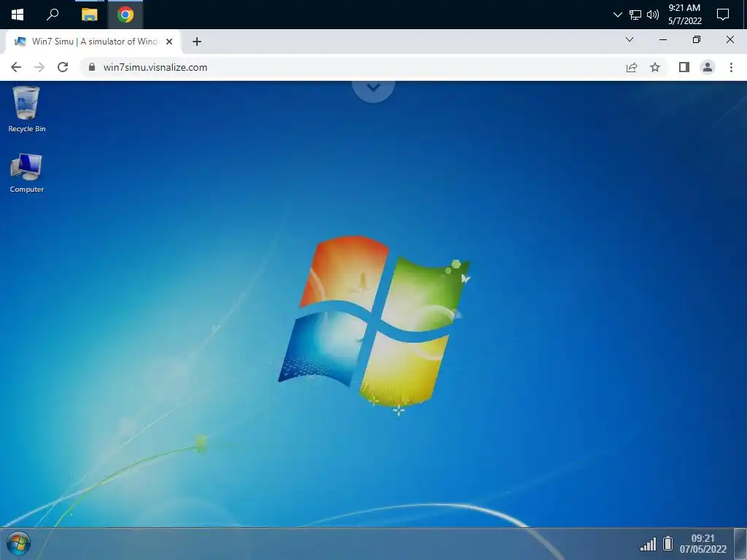The width and height of the screenshot is (747, 560).
Task: Expand the top pull-down chevron in simulator
Action: (x=373, y=88)
